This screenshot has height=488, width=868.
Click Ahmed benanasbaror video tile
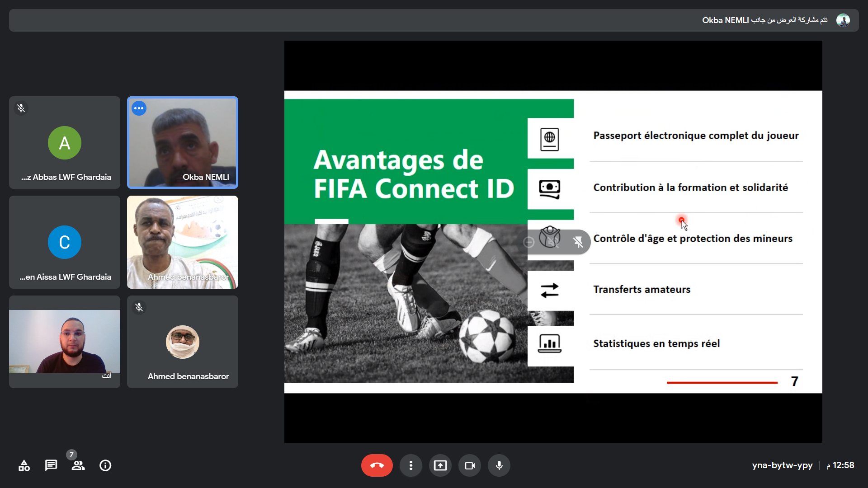click(x=182, y=242)
